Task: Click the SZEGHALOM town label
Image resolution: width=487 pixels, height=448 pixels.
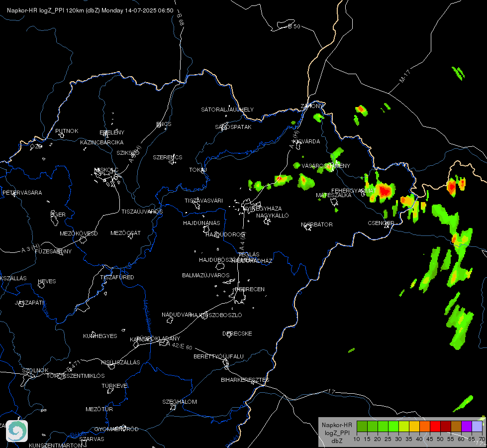Action: point(180,402)
